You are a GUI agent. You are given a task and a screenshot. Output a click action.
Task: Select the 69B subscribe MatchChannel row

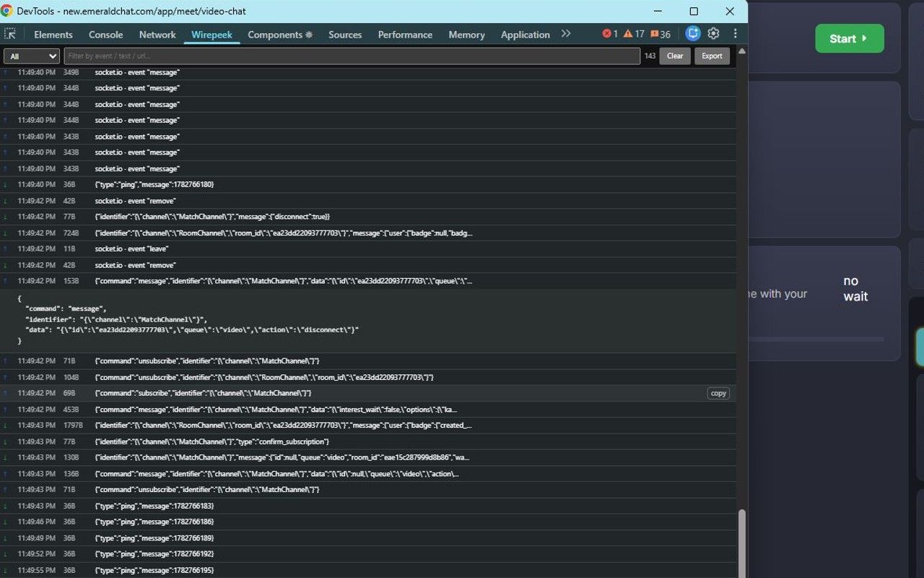coord(368,393)
